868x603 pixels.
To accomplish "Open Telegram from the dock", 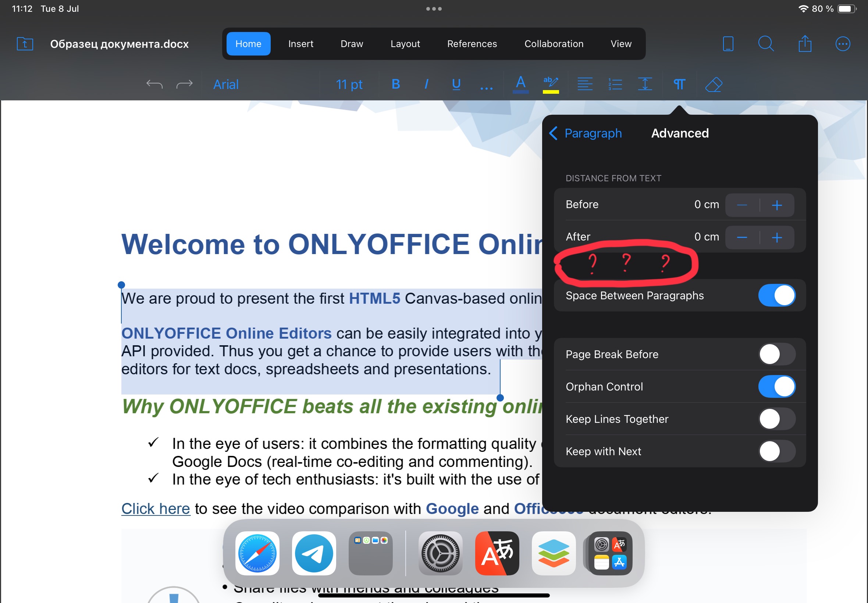I will pos(314,553).
